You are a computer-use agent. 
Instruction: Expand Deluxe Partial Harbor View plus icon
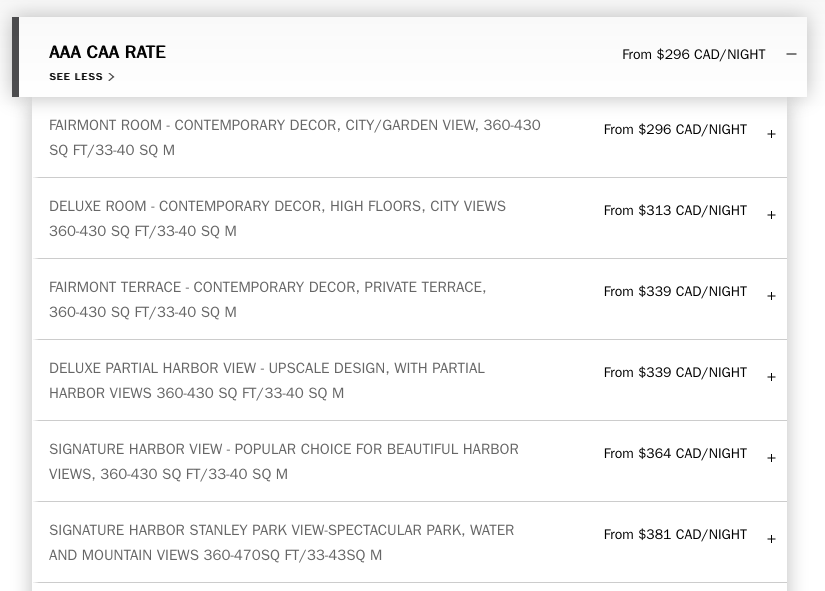tap(771, 377)
